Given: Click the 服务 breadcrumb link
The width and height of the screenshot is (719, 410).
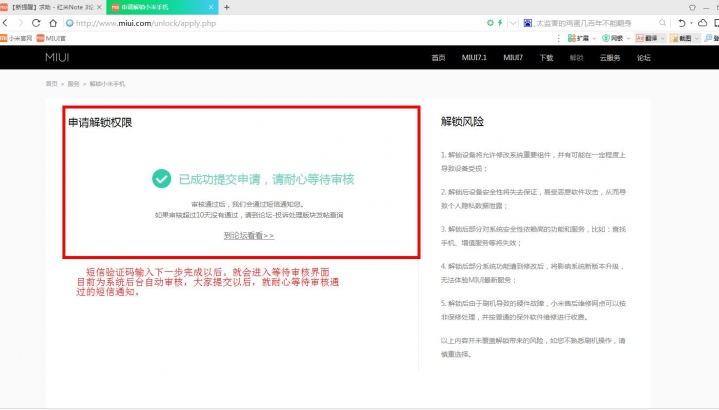Looking at the screenshot, I should tap(73, 84).
